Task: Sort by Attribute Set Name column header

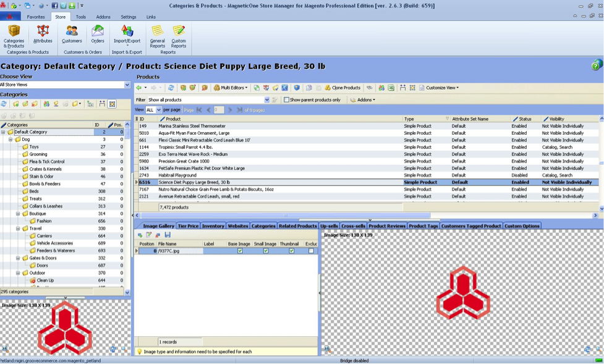Action: tap(480, 119)
